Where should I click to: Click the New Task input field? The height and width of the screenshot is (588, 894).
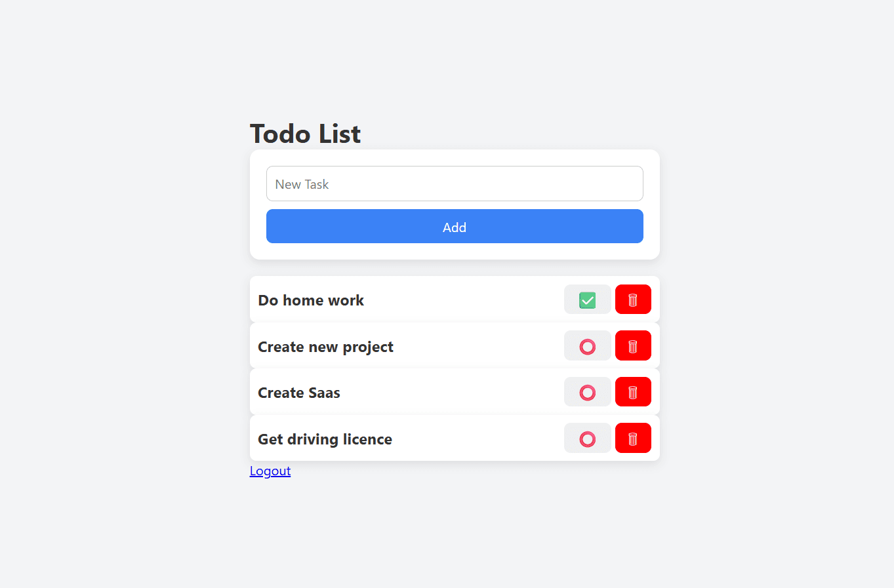(454, 184)
